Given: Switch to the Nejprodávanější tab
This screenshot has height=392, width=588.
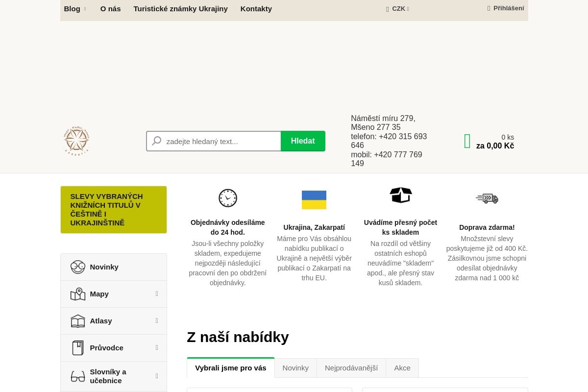Looking at the screenshot, I should 351,367.
